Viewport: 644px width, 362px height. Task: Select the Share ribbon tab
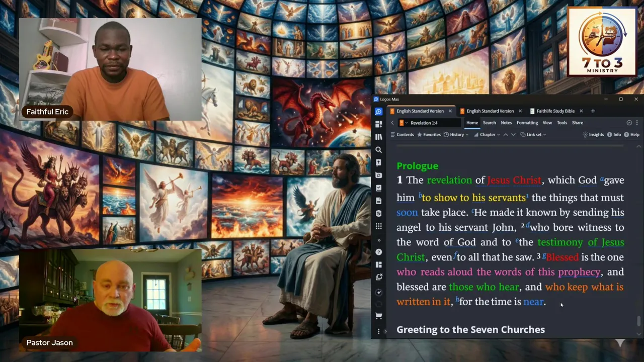(577, 123)
